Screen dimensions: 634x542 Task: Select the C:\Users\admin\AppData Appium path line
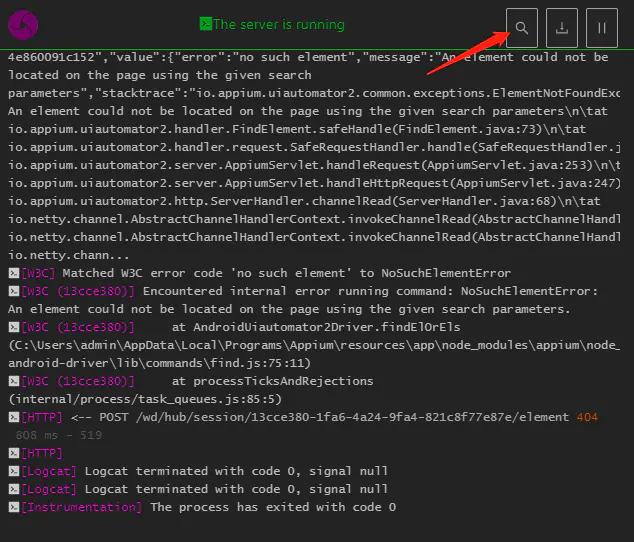click(314, 345)
